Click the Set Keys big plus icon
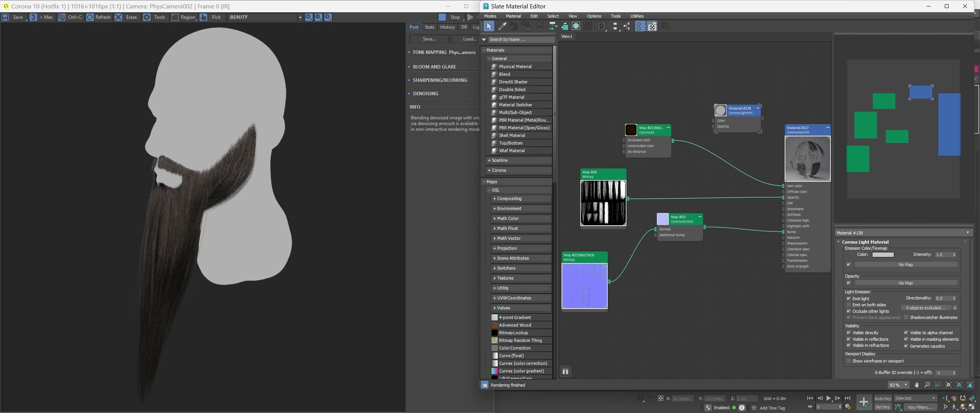This screenshot has height=413, width=980. point(864,402)
